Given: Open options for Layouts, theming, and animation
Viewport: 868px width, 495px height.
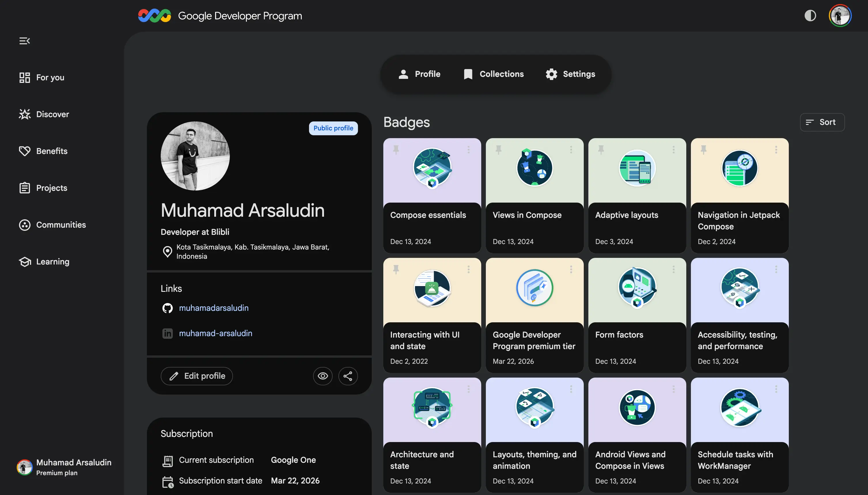Looking at the screenshot, I should click(x=571, y=389).
